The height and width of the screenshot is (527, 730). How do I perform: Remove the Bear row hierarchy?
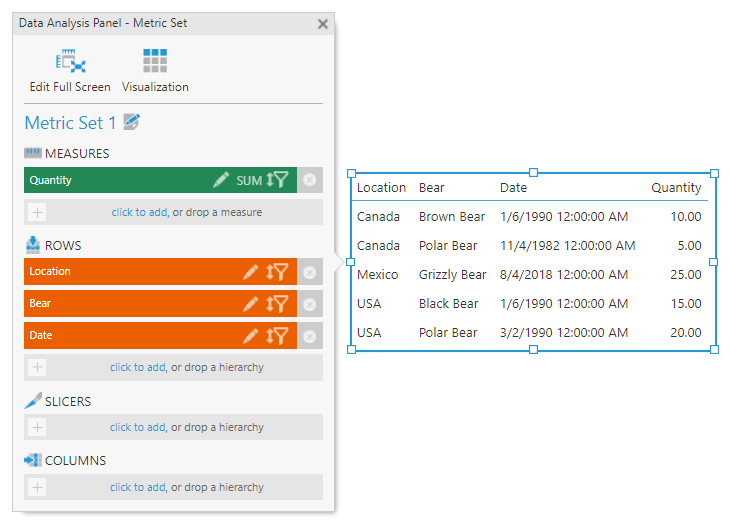[310, 304]
